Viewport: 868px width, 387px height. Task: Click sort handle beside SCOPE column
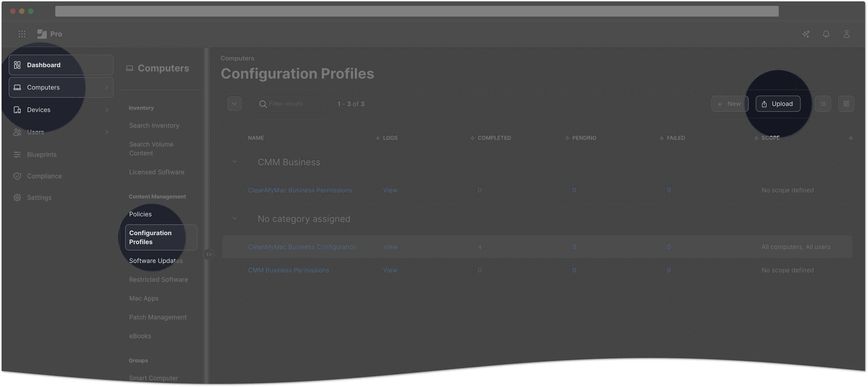tap(756, 138)
